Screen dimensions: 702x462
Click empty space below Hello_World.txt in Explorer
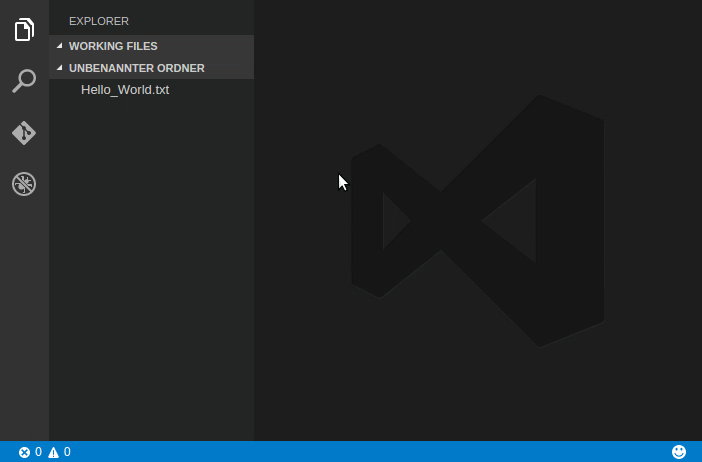pyautogui.click(x=150, y=270)
